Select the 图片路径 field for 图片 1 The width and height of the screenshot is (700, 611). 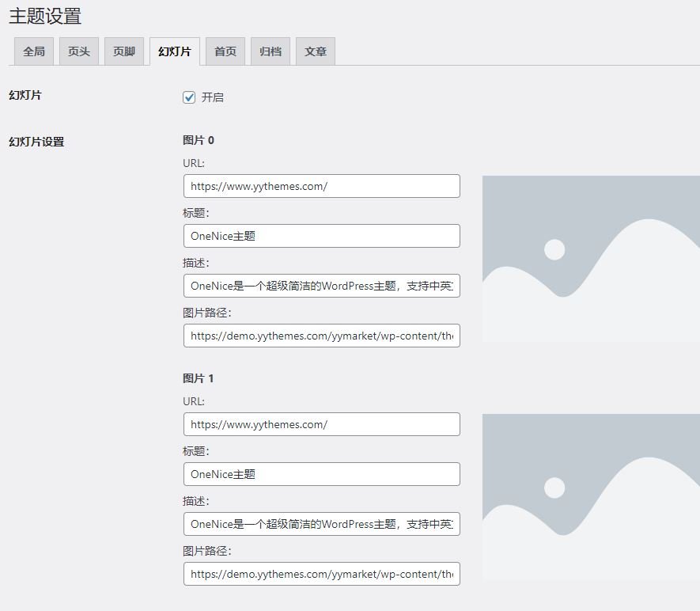(321, 574)
